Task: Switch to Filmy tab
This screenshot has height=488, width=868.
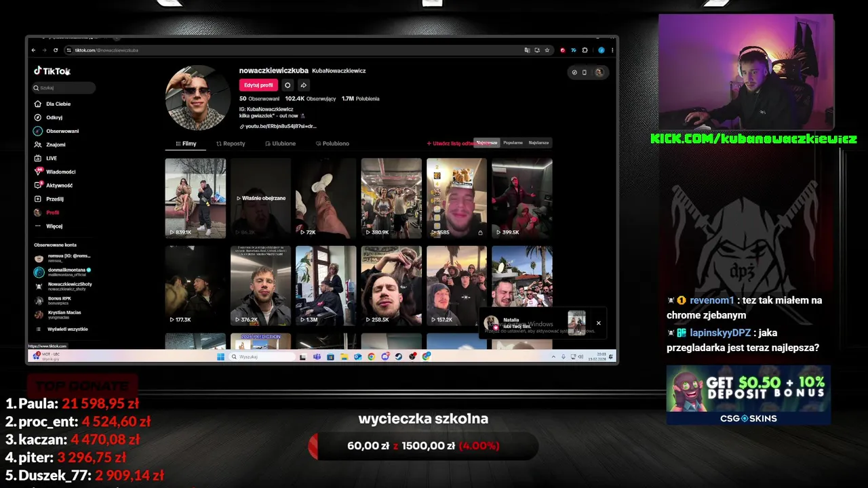Action: [x=186, y=144]
